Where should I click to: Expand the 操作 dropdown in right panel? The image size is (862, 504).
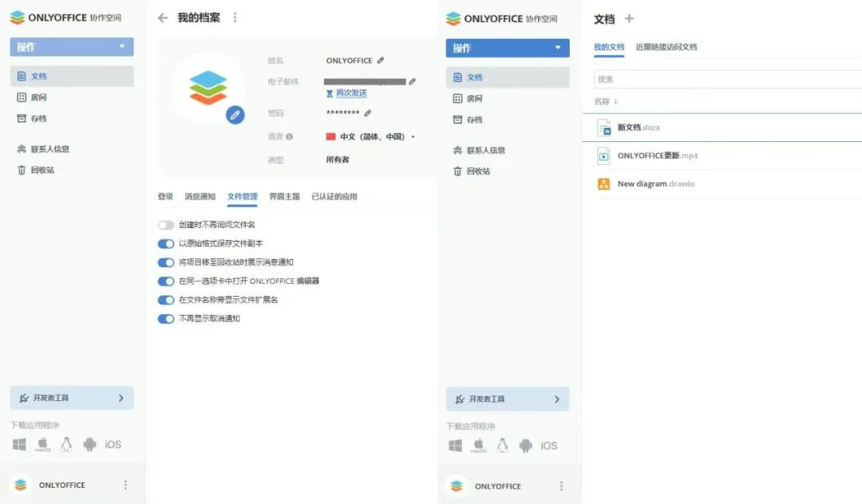[508, 48]
